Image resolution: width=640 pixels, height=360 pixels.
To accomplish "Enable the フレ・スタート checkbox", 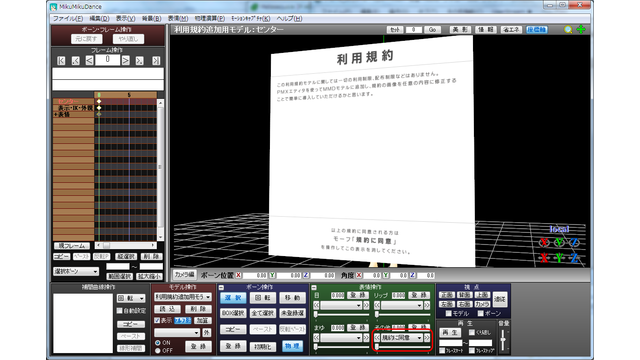I will point(442,351).
